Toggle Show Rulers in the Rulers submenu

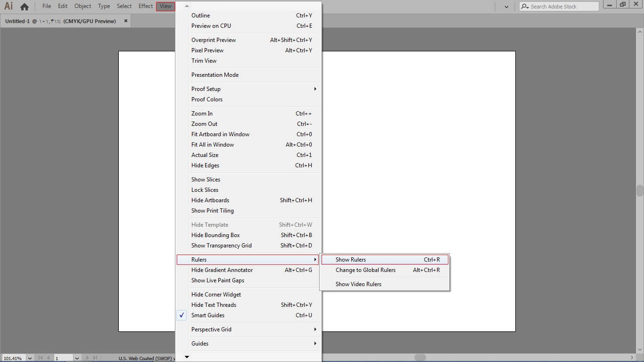pos(351,260)
